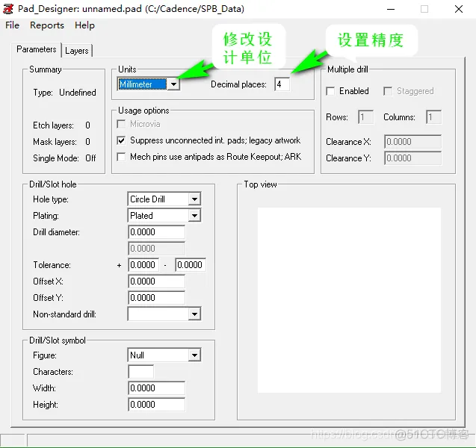Screen dimensions: 476x448
Task: Click the 'Decimal places:' label
Action: click(238, 84)
